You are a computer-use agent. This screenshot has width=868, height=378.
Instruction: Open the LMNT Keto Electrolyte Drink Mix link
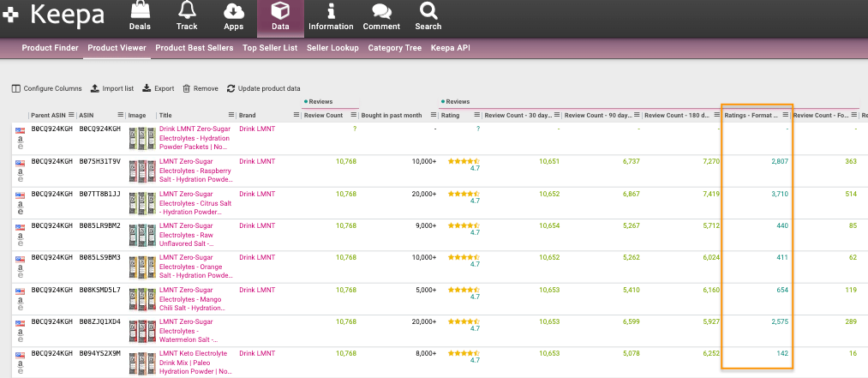pos(195,363)
